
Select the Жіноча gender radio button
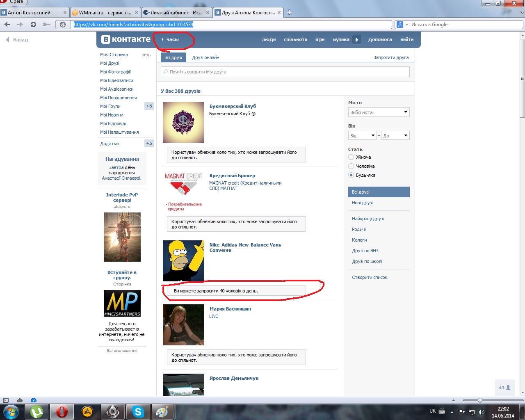[x=351, y=157]
